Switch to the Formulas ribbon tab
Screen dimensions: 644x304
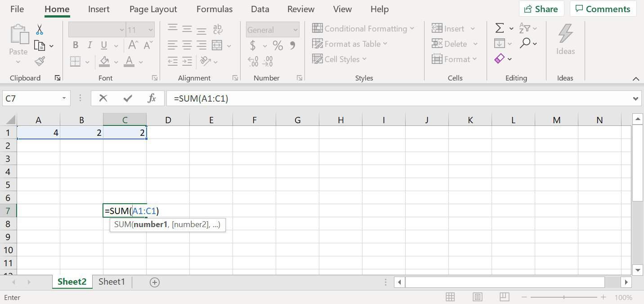(x=215, y=9)
